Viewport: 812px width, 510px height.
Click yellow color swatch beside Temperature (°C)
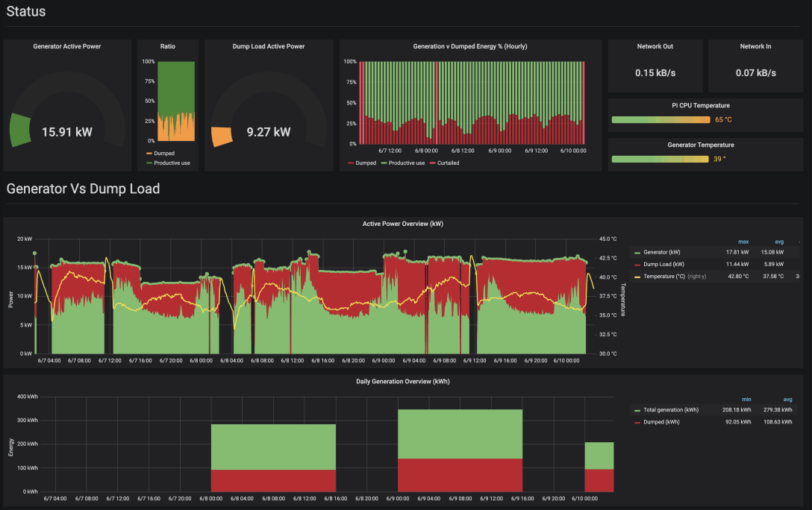(x=637, y=277)
